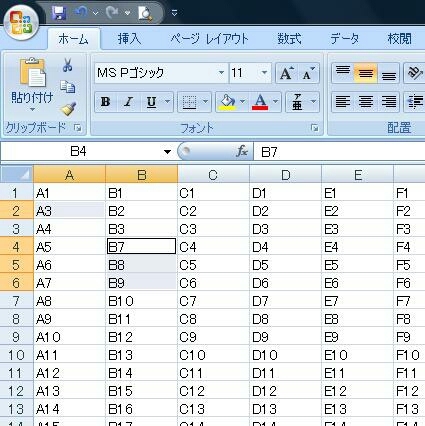Decrease font size with the small A
This screenshot has width=425, height=426.
pos(309,73)
